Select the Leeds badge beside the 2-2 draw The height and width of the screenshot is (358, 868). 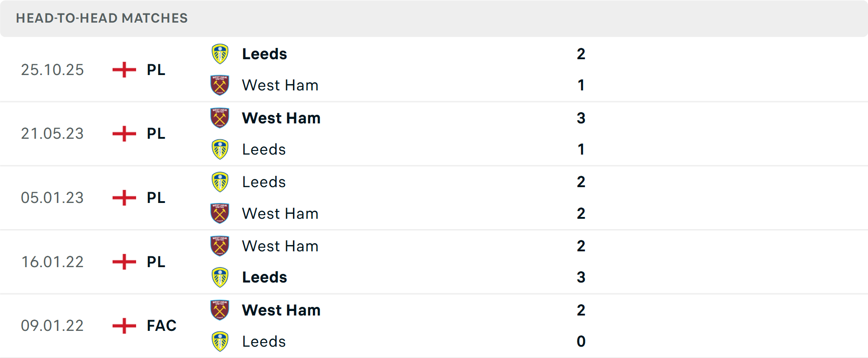tap(220, 182)
